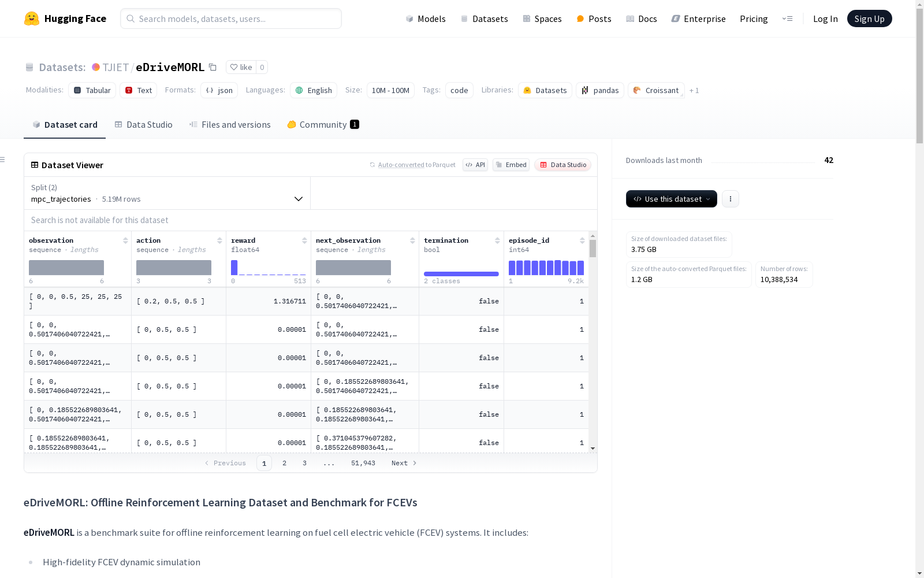
Task: Copy the dataset name eDriveMORL
Action: (213, 67)
